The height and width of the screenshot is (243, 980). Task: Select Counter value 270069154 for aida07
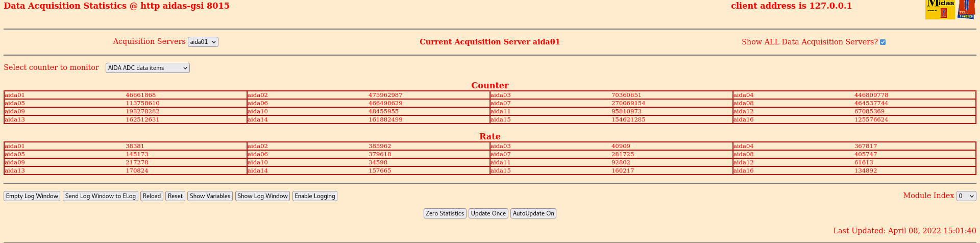tap(628, 103)
